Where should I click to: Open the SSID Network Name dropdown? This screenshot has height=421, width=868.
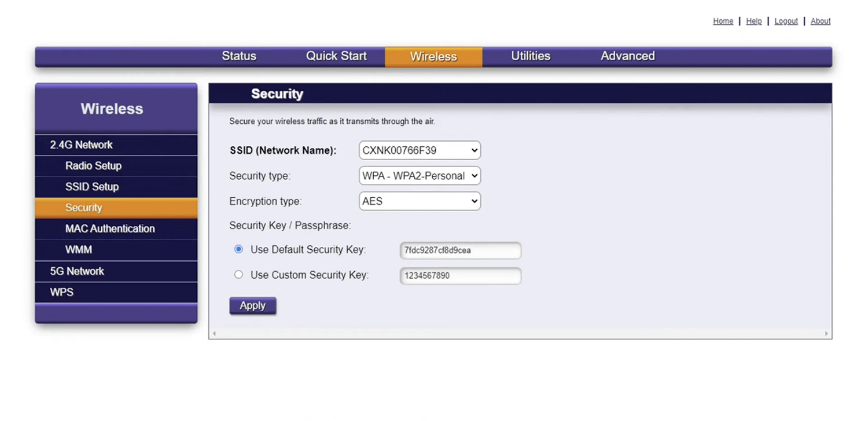(420, 150)
